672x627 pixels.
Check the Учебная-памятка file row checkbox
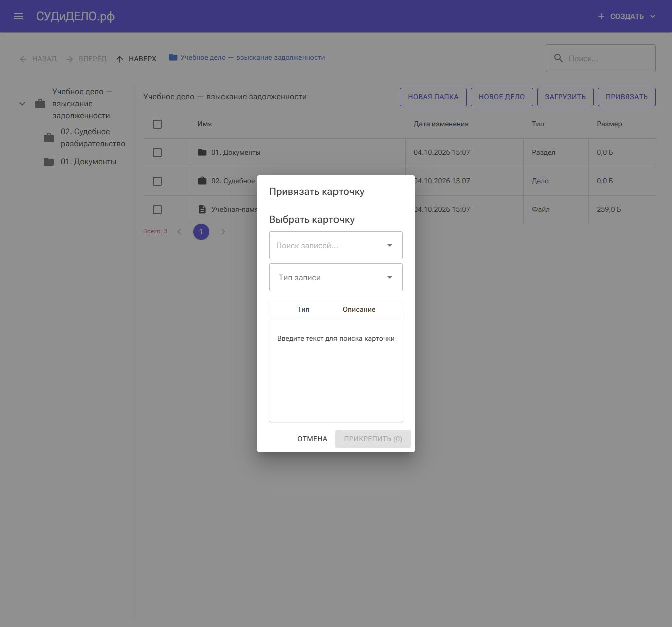coord(157,210)
